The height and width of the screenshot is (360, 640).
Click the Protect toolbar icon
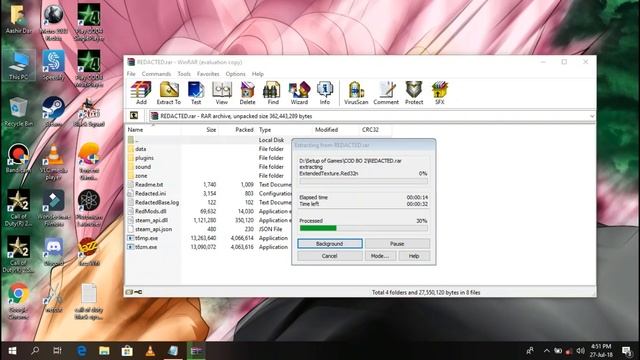414,93
